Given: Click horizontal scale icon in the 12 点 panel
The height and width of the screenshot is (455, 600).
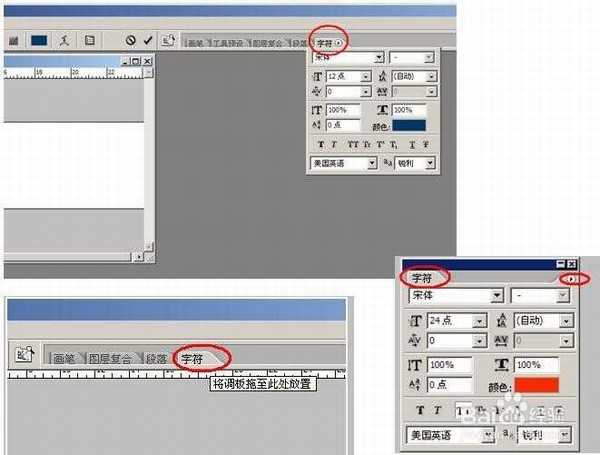Looking at the screenshot, I should [382, 110].
